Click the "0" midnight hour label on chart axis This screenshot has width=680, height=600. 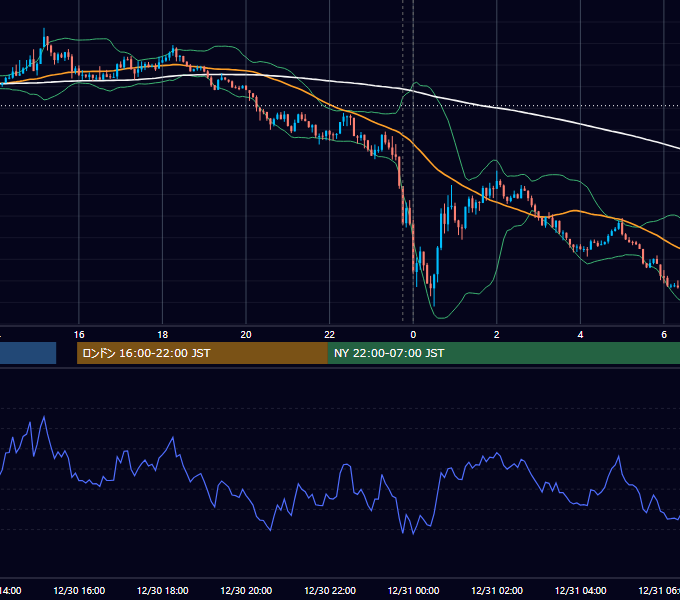coord(413,334)
